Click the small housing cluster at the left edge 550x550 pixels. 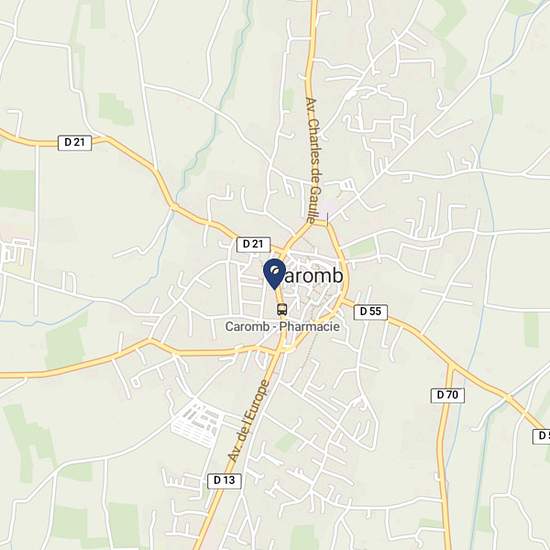tap(15, 250)
